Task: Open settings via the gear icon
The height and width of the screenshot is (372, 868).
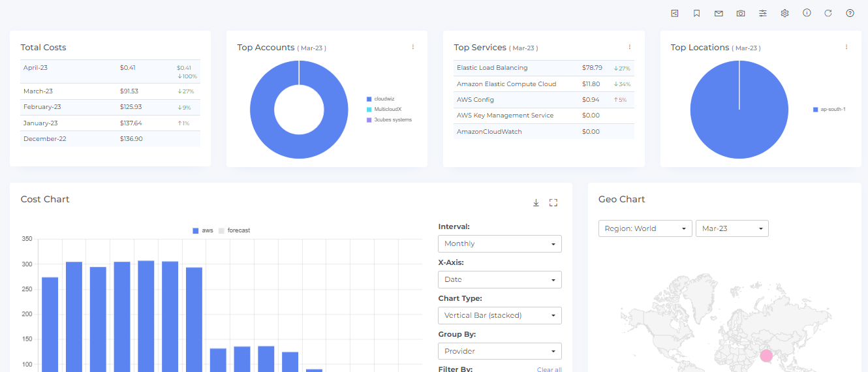Action: [784, 13]
